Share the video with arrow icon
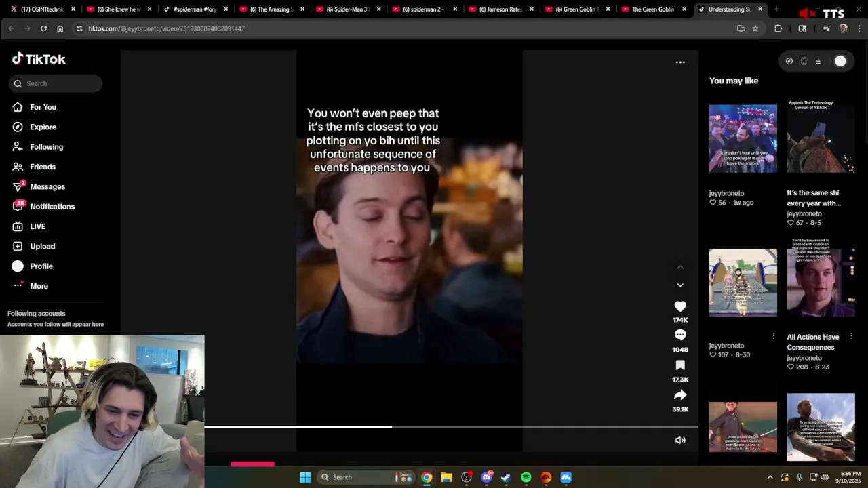The width and height of the screenshot is (868, 488). point(680,395)
